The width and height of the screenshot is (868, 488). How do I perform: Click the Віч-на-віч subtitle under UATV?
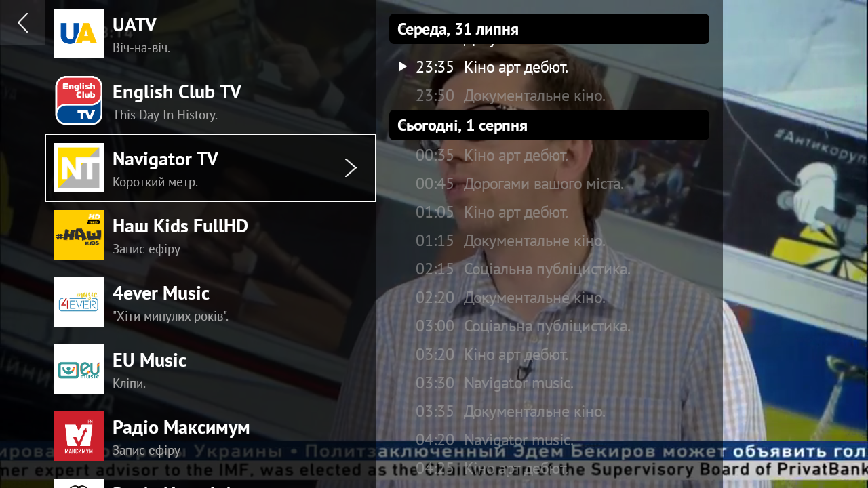point(141,48)
